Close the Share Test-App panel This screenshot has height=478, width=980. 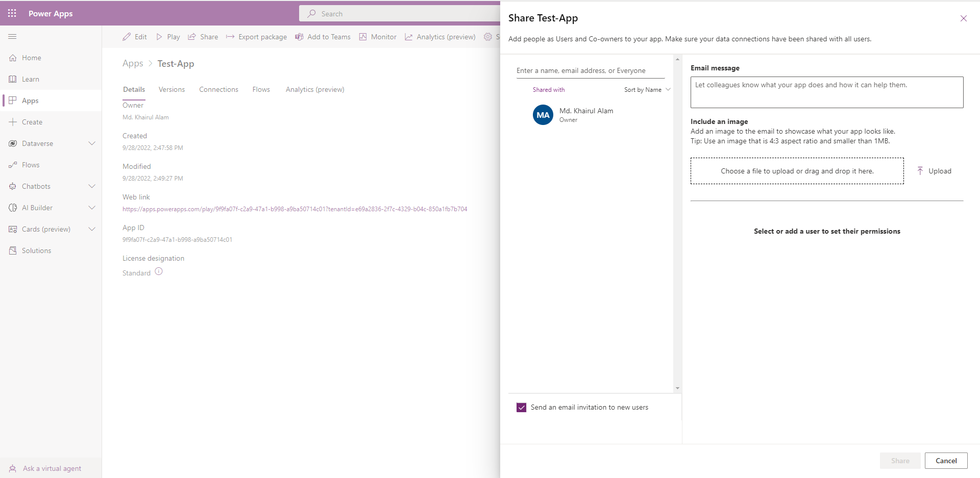pyautogui.click(x=963, y=18)
